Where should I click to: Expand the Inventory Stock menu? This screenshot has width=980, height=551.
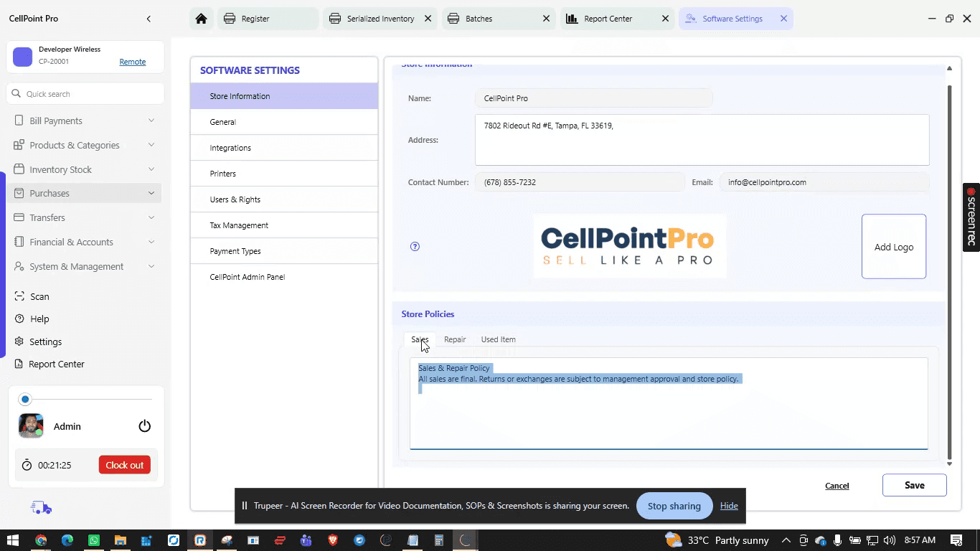pos(84,169)
